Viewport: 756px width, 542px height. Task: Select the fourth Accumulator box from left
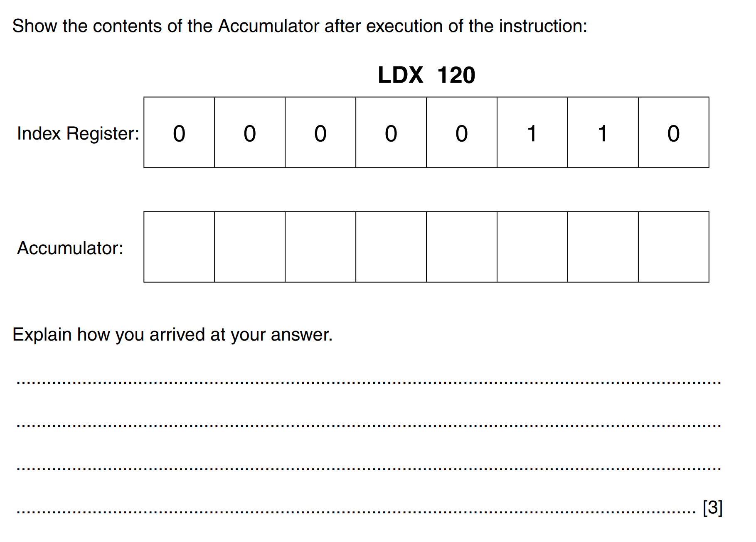(x=391, y=247)
